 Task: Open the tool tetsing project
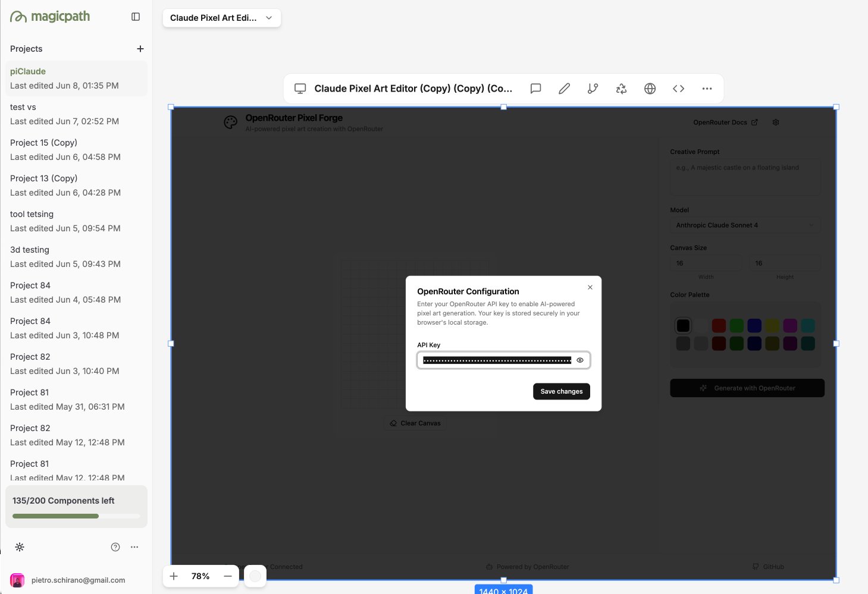click(x=76, y=221)
